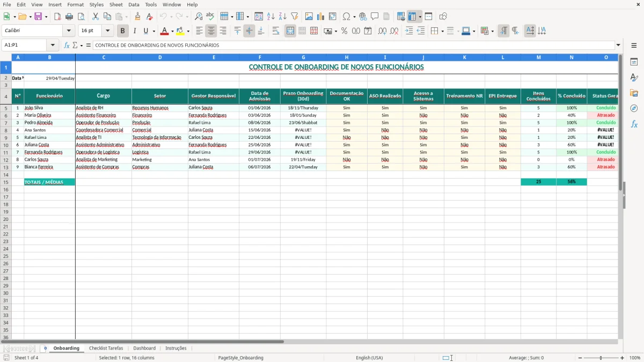This screenshot has width=644, height=362.
Task: Toggle Align Left
Action: coord(200,31)
